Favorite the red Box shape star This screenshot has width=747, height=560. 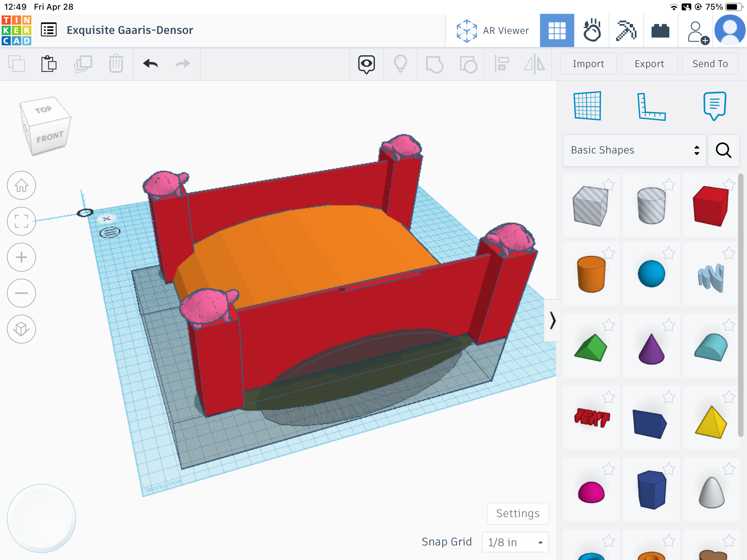[729, 184]
